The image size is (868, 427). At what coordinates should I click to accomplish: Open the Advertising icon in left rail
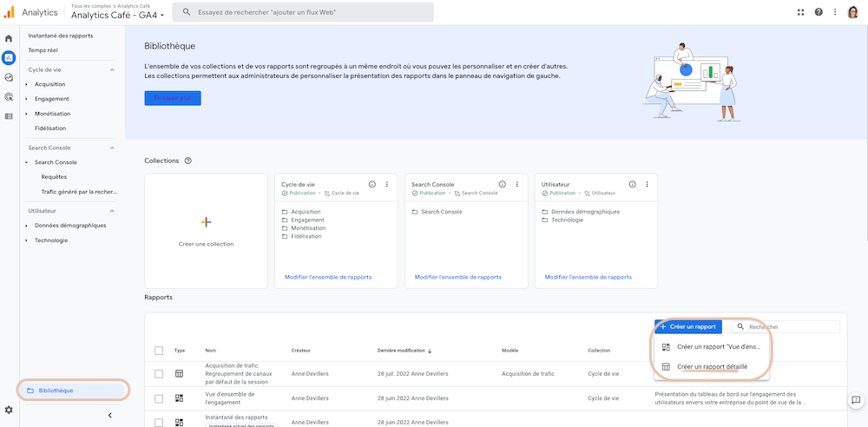[x=9, y=97]
